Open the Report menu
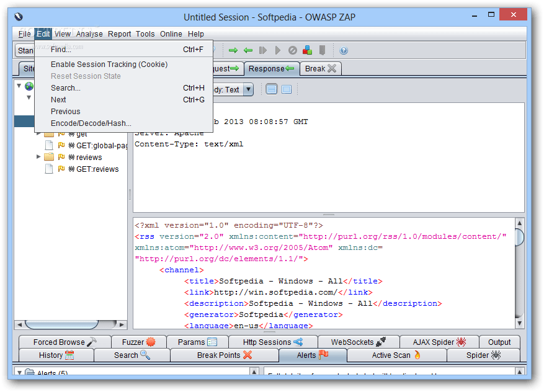 coord(119,34)
